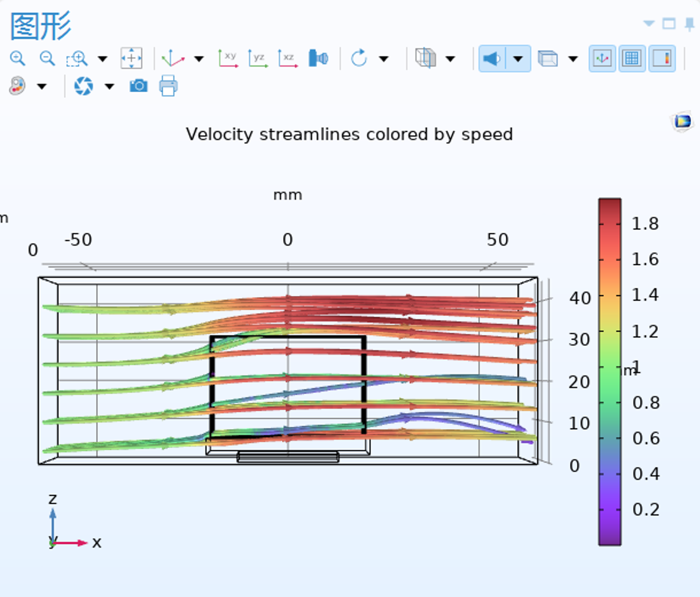Click the plot title 'Velocity streamlines colored by speed'
This screenshot has width=700, height=597.
349,134
